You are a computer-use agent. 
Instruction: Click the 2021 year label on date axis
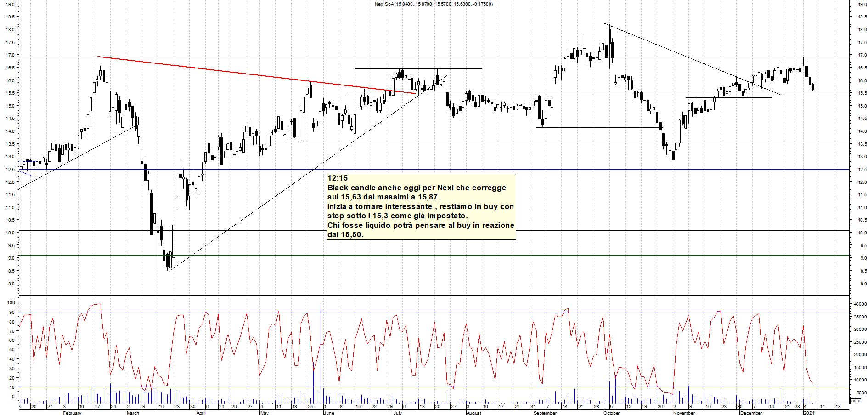click(809, 413)
